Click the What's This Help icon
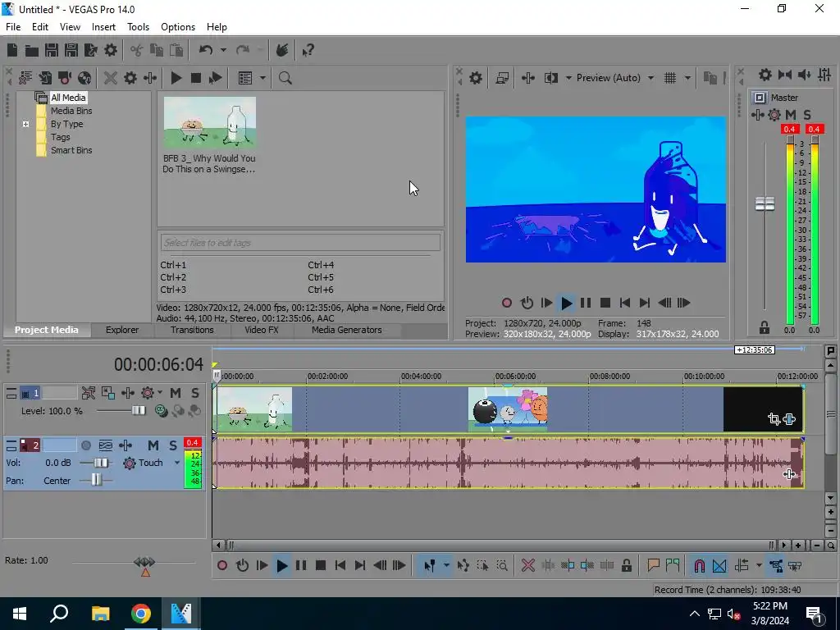The image size is (840, 630). point(308,50)
